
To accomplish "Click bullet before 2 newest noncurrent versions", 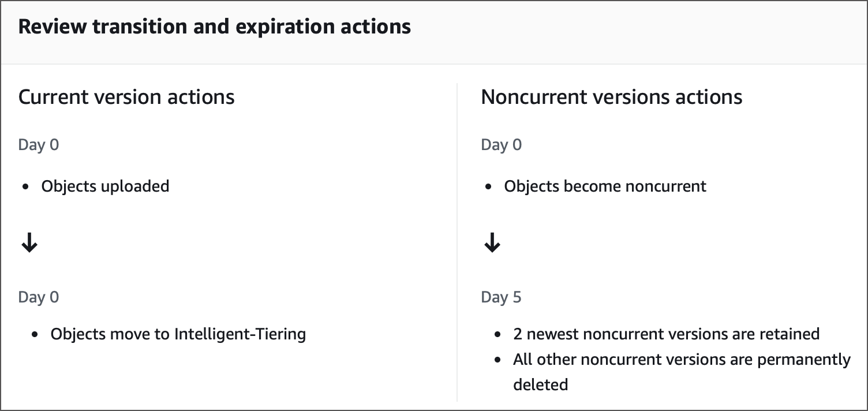I will [x=498, y=335].
